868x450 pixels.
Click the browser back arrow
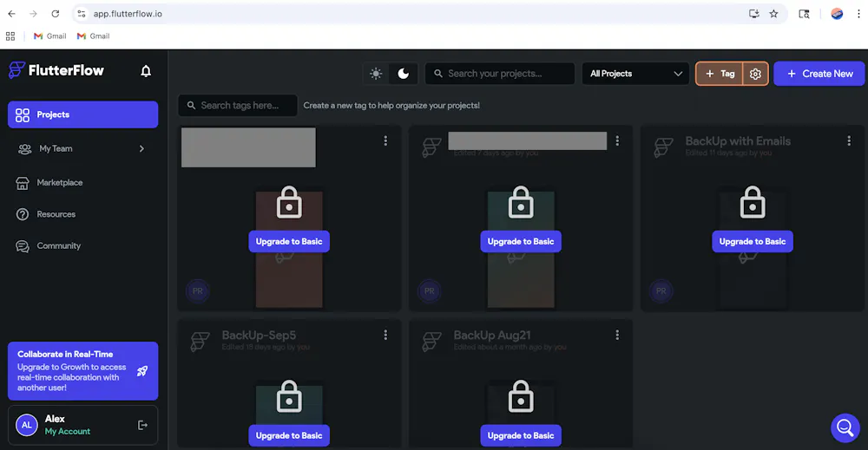click(x=11, y=14)
